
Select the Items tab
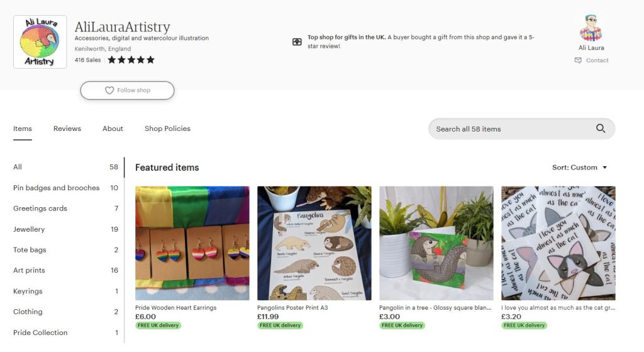pos(23,128)
